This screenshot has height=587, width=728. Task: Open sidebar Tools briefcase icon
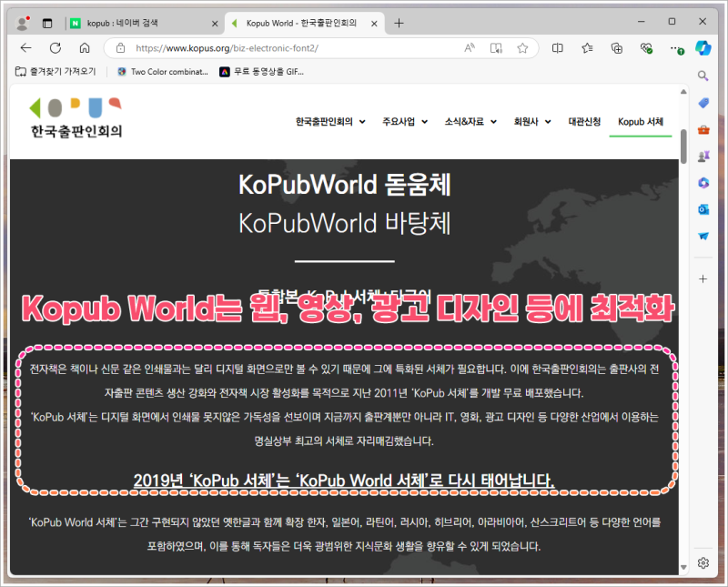(x=703, y=129)
